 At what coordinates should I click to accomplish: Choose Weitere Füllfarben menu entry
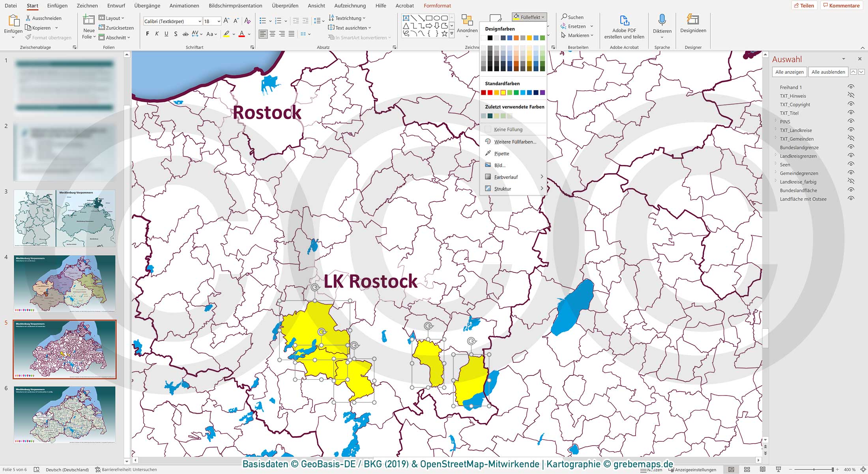tap(515, 142)
